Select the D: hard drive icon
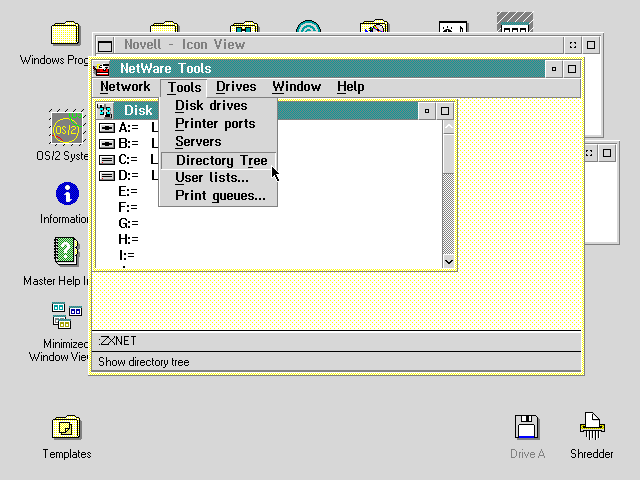The height and width of the screenshot is (480, 640). point(107,176)
